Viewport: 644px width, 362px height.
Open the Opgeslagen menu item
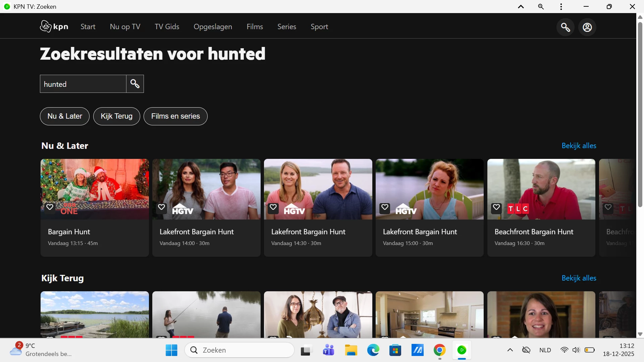213,27
